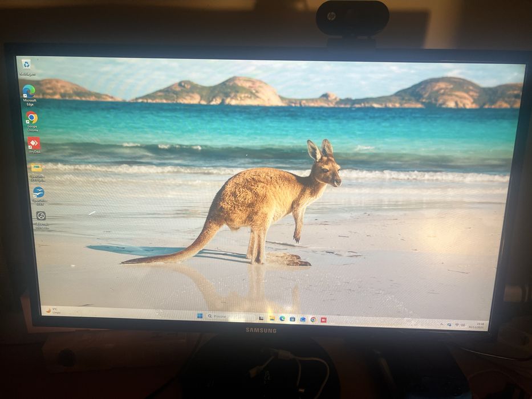Select the OpenOffice folder desktop icon
This screenshot has height=399, width=532.
point(36,173)
